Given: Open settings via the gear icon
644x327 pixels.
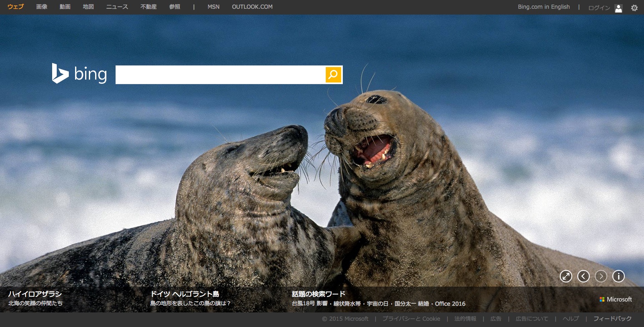Looking at the screenshot, I should pos(634,7).
